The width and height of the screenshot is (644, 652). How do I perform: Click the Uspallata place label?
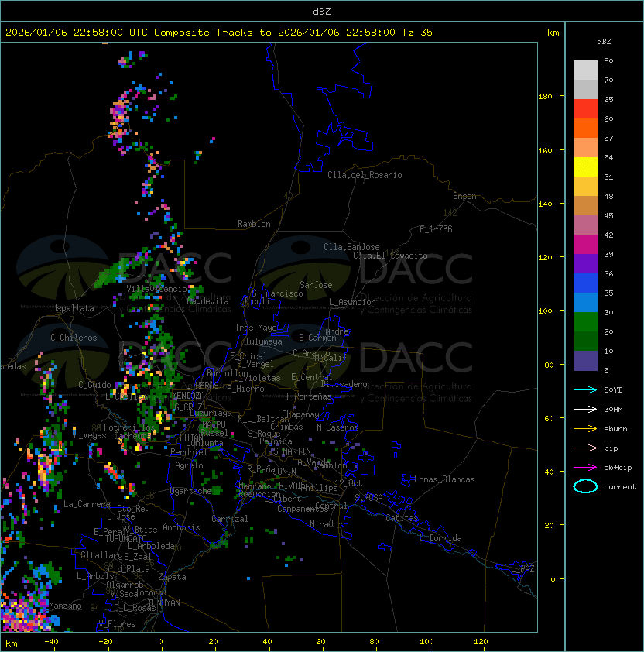click(x=74, y=308)
